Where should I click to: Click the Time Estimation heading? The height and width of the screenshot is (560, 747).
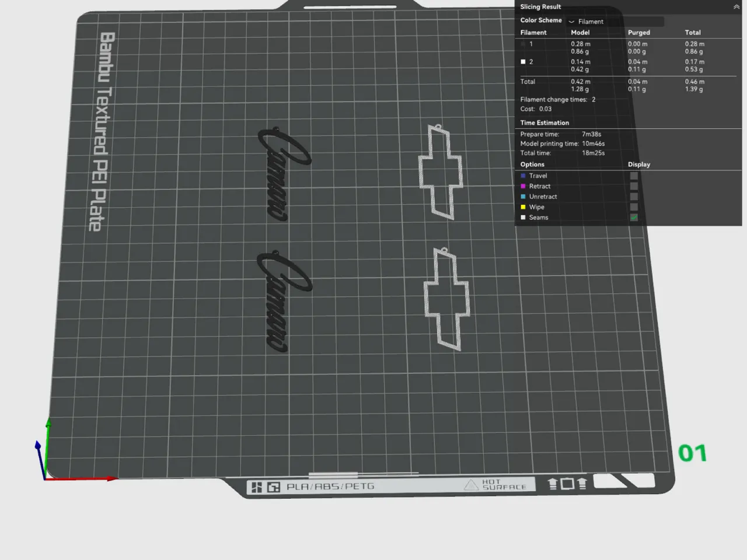tap(544, 123)
